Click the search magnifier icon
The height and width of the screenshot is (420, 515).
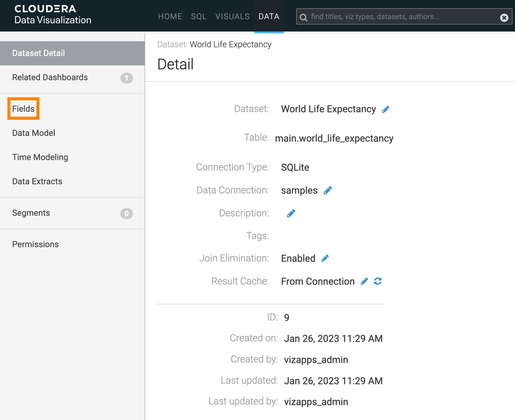pos(303,18)
